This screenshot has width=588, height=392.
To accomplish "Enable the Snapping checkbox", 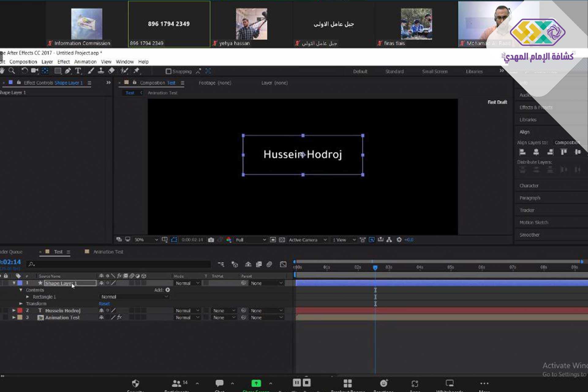I will click(x=168, y=71).
